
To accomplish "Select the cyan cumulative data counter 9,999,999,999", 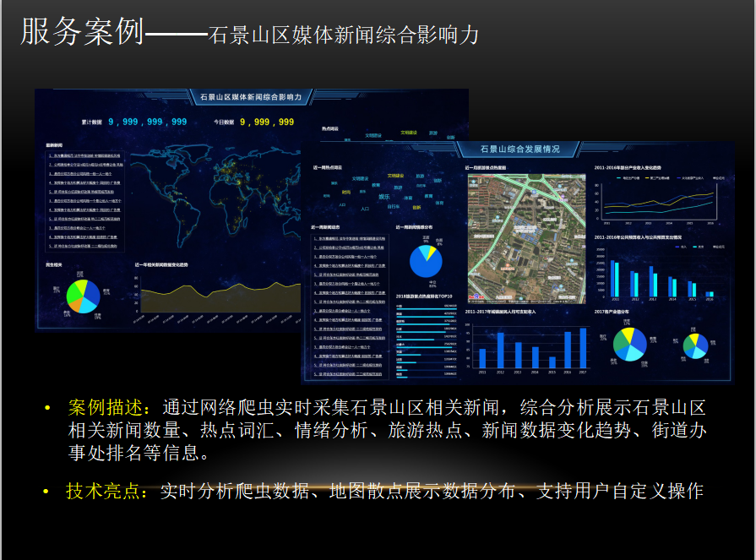I will click(147, 122).
